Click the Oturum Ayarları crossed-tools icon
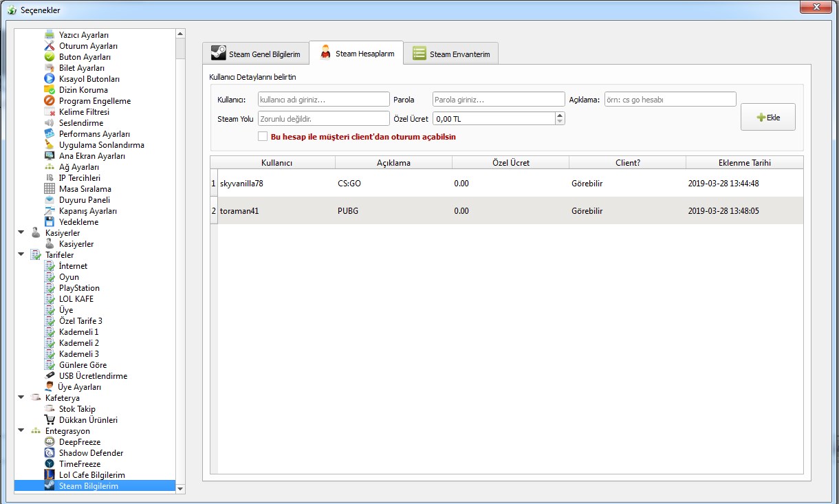Image resolution: width=839 pixels, height=504 pixels. click(x=50, y=46)
